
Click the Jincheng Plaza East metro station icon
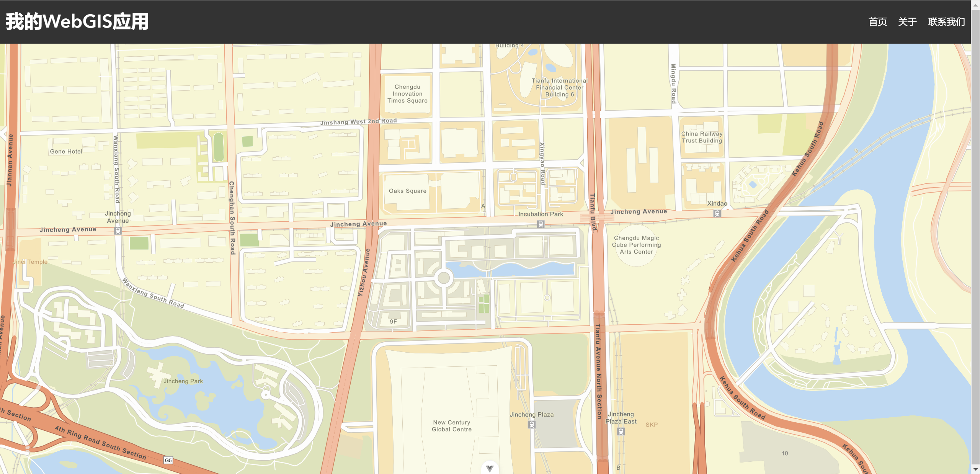click(621, 432)
